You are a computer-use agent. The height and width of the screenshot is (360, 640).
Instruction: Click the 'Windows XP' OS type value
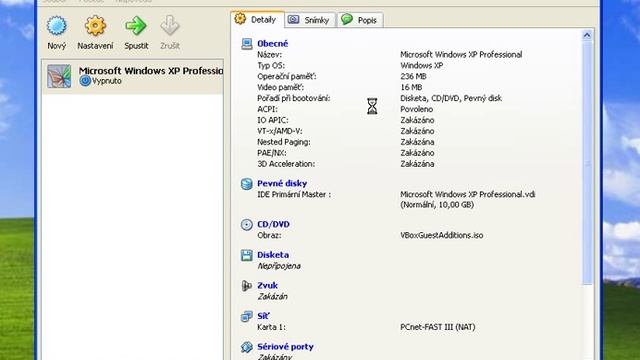click(x=421, y=65)
